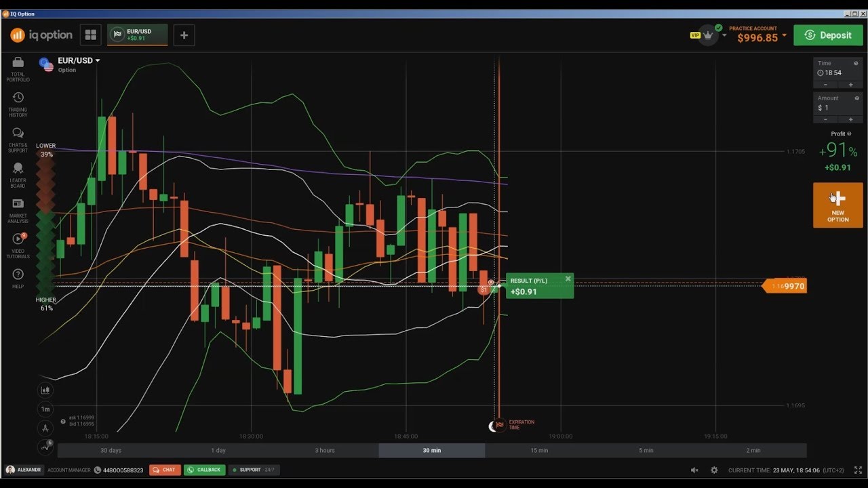Decrease expiration time with minus
This screenshot has height=488, width=868.
(825, 85)
